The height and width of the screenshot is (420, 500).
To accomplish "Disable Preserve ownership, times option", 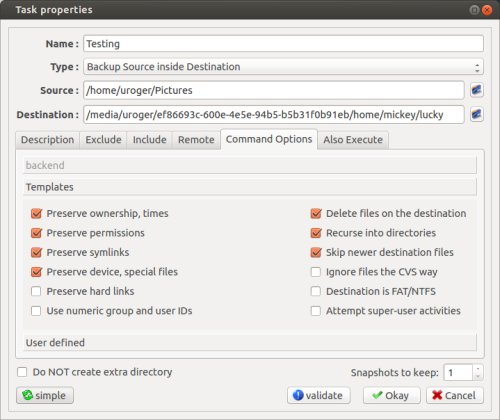I will [x=36, y=213].
